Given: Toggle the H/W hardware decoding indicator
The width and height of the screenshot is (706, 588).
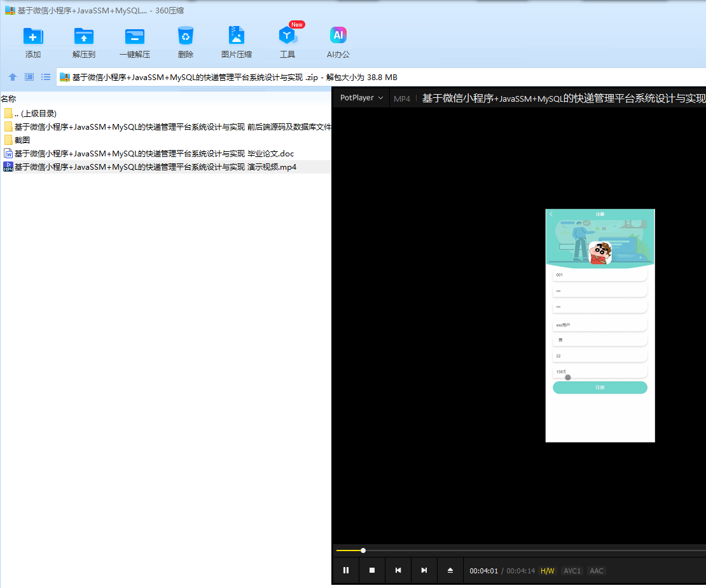Looking at the screenshot, I should (x=548, y=571).
